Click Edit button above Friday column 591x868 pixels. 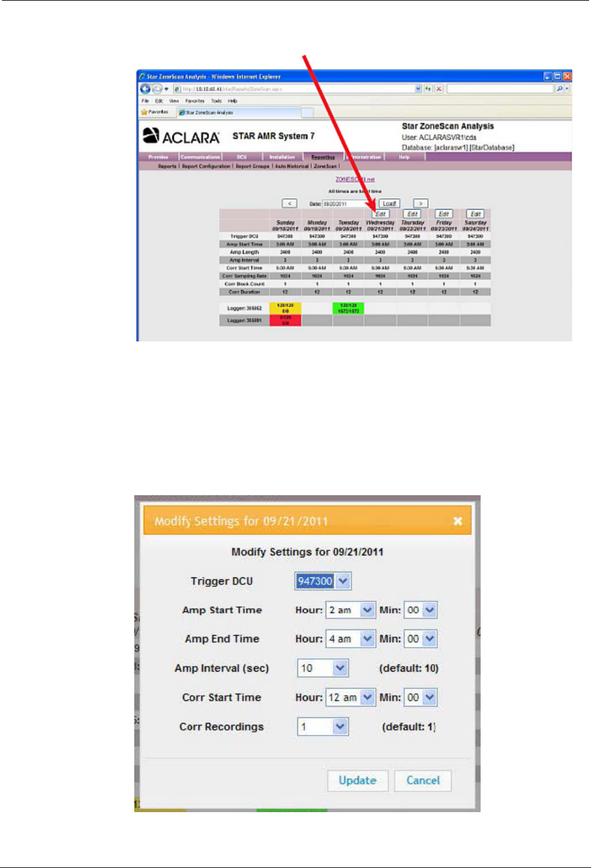point(444,214)
